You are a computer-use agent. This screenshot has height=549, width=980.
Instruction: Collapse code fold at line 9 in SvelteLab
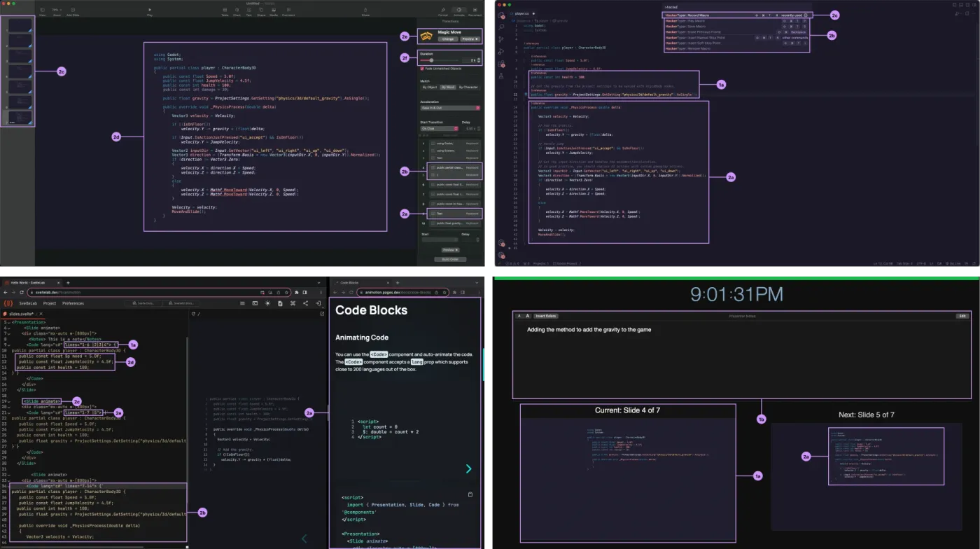pyautogui.click(x=9, y=345)
